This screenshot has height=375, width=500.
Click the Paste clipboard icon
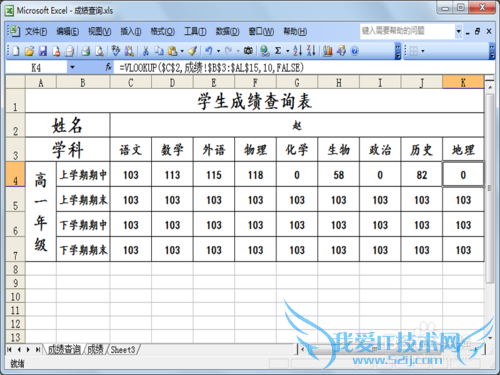tap(173, 51)
